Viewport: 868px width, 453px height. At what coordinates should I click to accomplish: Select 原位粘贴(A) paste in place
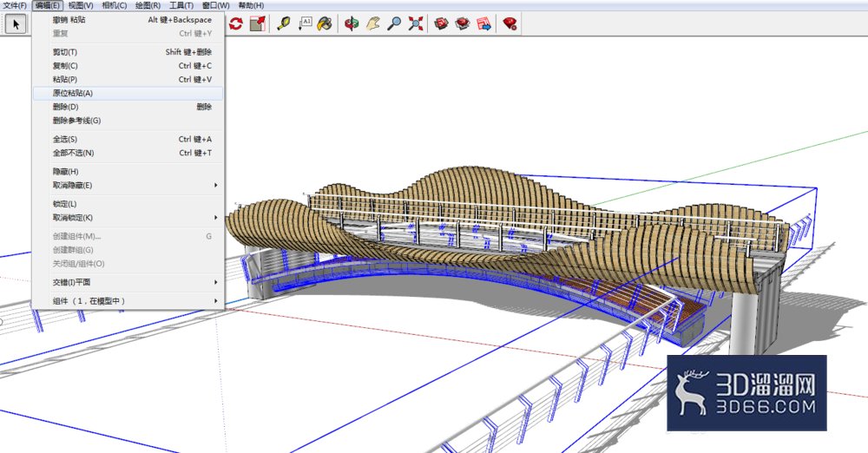tap(128, 93)
